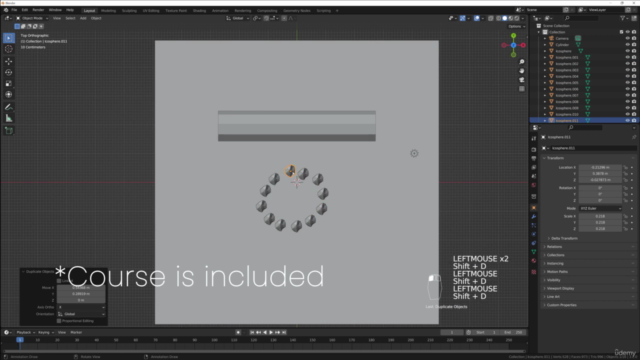Hide Camera in viewport via eye icon

pos(627,38)
